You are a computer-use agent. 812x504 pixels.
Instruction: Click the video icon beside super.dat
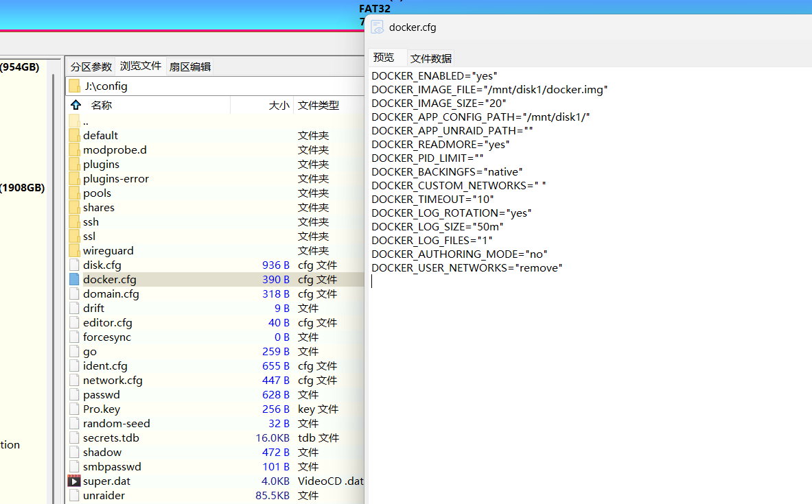click(75, 481)
